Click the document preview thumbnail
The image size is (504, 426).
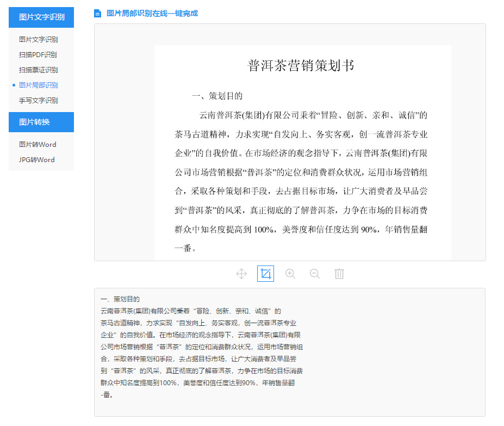click(300, 152)
